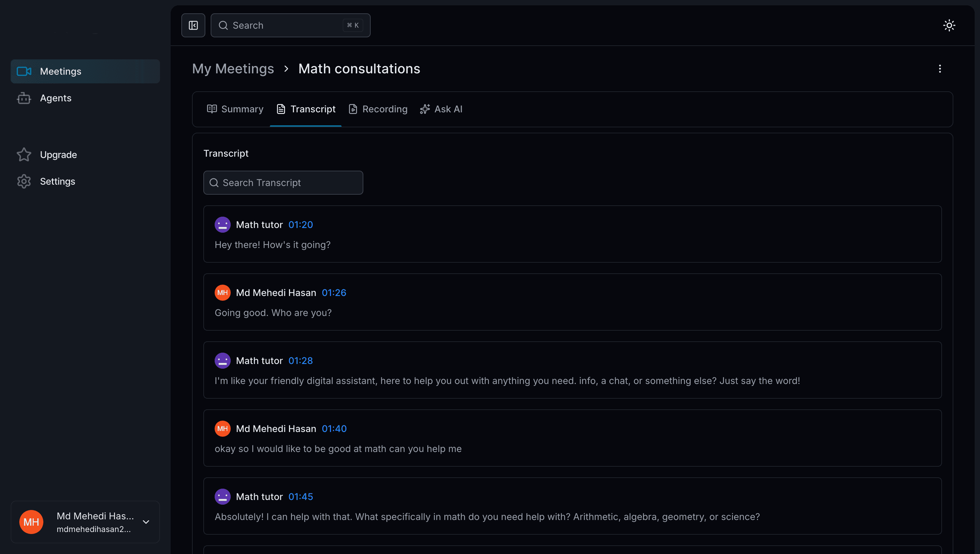Jump to timestamp 01:20
The image size is (980, 554).
301,225
